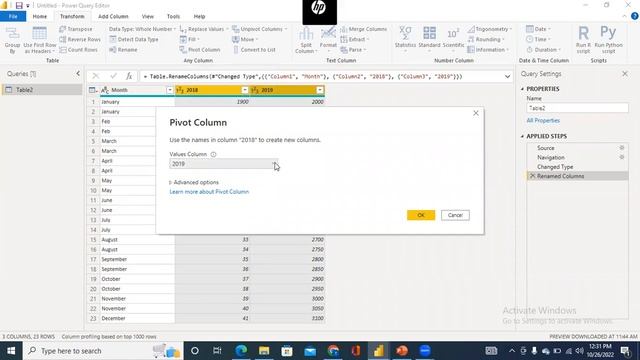This screenshot has height=360, width=640.
Task: Select the Changed Type step
Action: coord(555,167)
